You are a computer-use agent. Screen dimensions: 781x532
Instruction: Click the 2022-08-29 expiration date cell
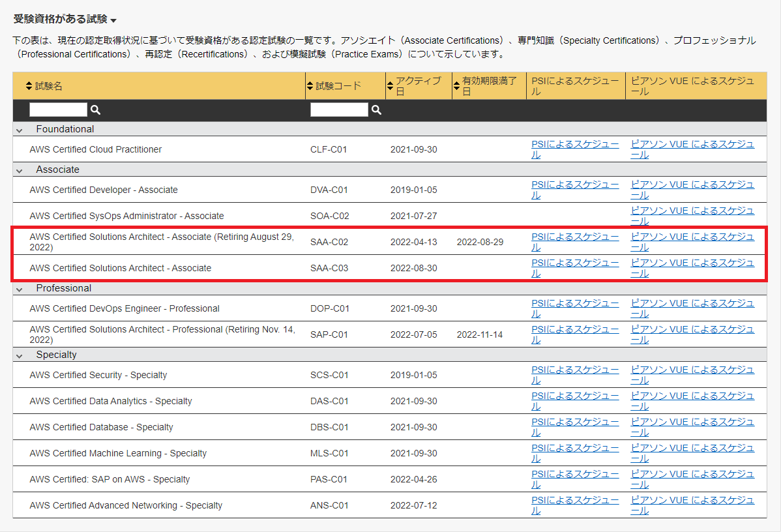click(x=480, y=242)
